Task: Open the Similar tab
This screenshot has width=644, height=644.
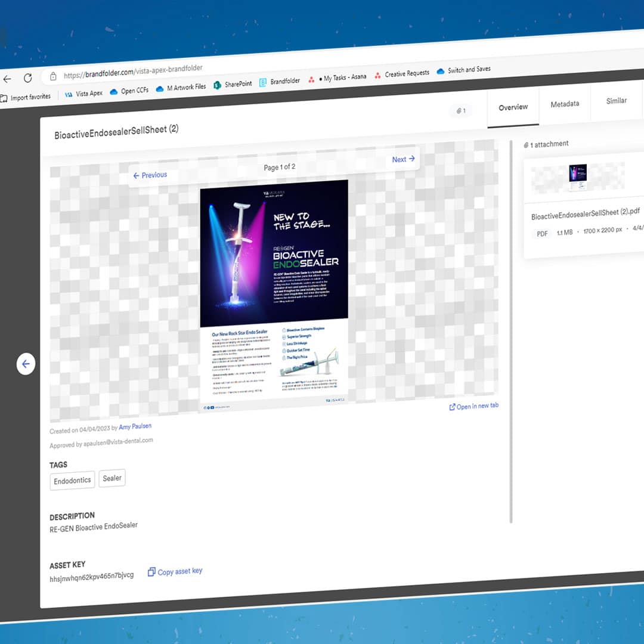Action: tap(616, 101)
